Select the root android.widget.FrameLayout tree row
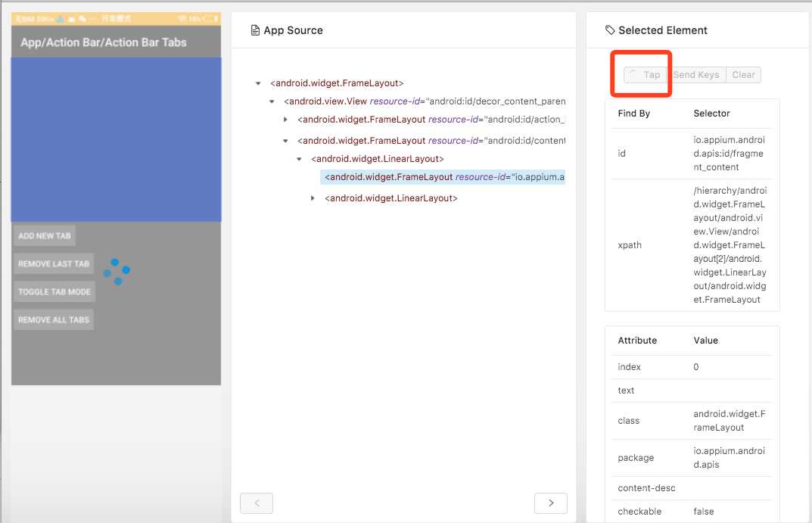 pos(337,83)
